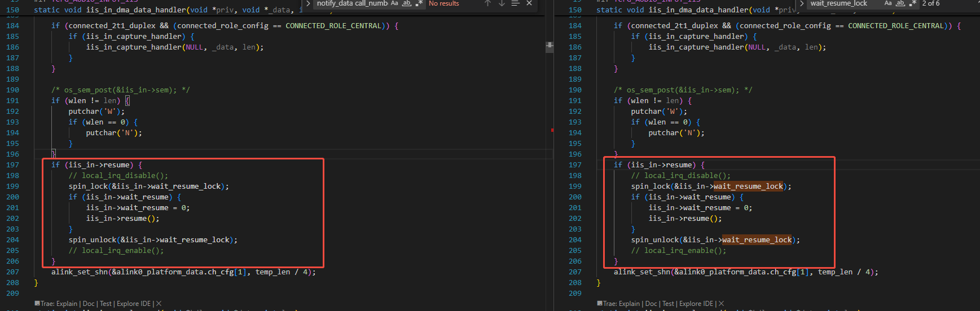Click local_irq_enable comment on right line 205
The width and height of the screenshot is (980, 311).
click(679, 251)
